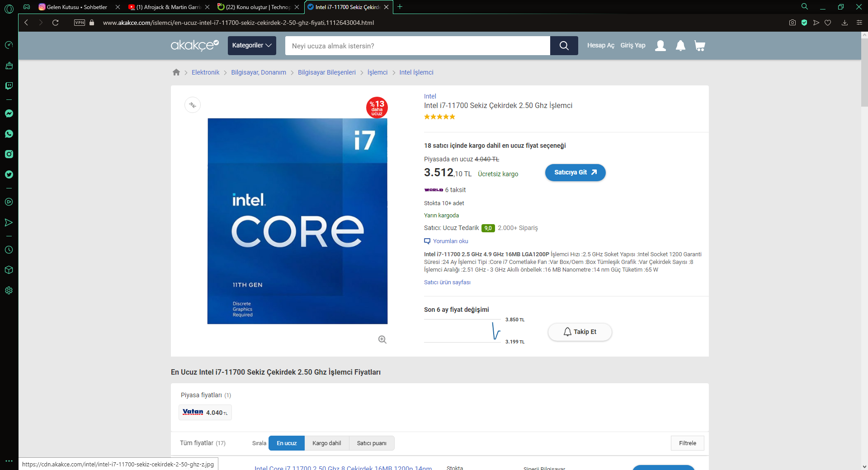The height and width of the screenshot is (470, 868).
Task: Click the five-star rating
Action: pyautogui.click(x=439, y=117)
